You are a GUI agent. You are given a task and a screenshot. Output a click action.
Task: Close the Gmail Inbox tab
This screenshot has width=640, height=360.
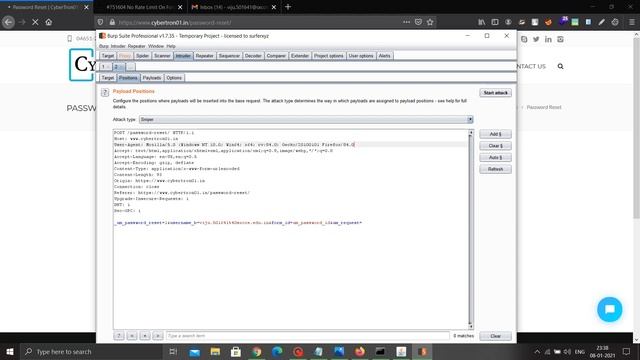click(x=274, y=7)
